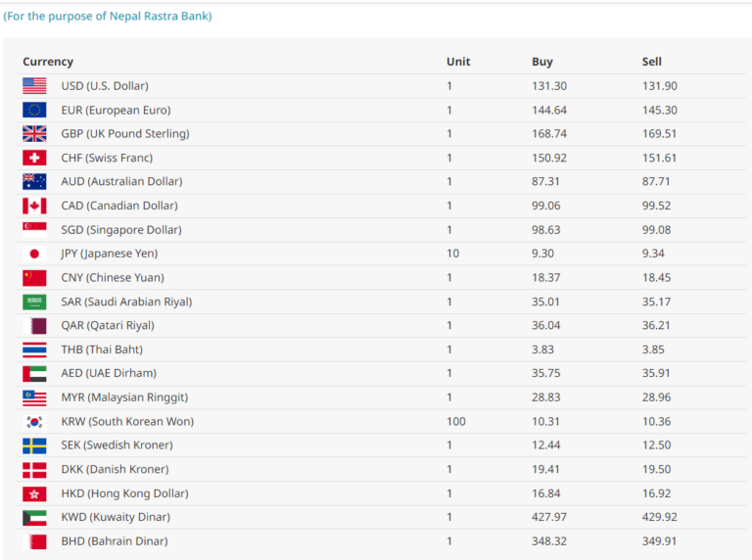This screenshot has width=752, height=560.
Task: Click the Currency column header
Action: point(48,62)
